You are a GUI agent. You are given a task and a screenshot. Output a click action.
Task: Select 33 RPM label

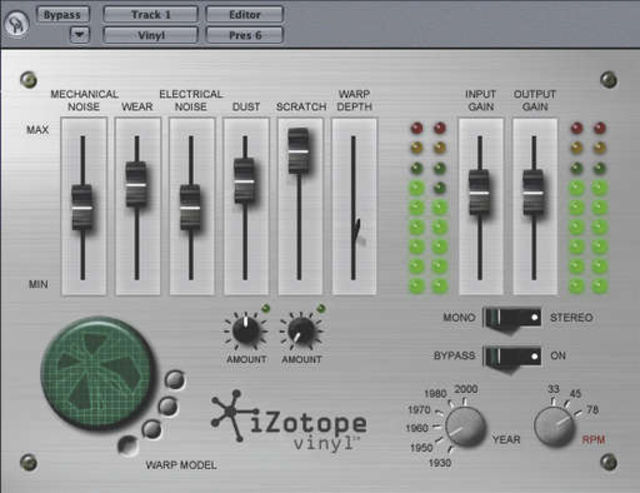[x=553, y=389]
